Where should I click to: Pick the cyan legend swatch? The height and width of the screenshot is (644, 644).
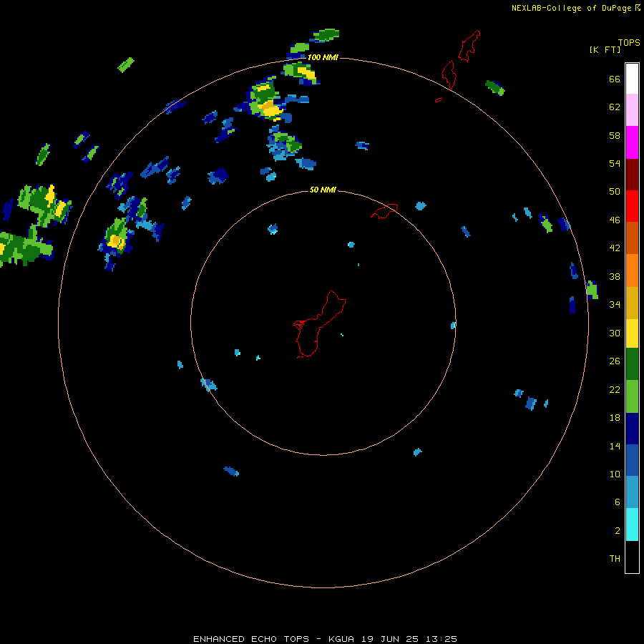click(x=632, y=525)
